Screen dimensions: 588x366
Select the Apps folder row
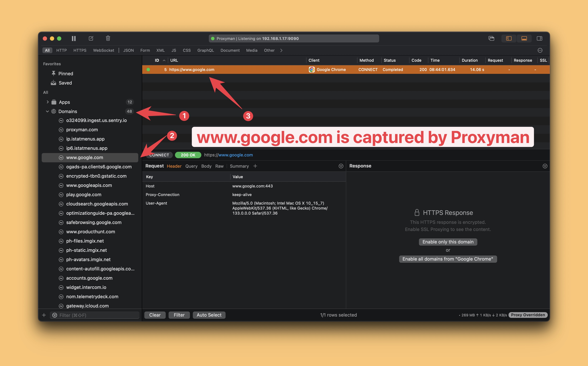point(90,102)
